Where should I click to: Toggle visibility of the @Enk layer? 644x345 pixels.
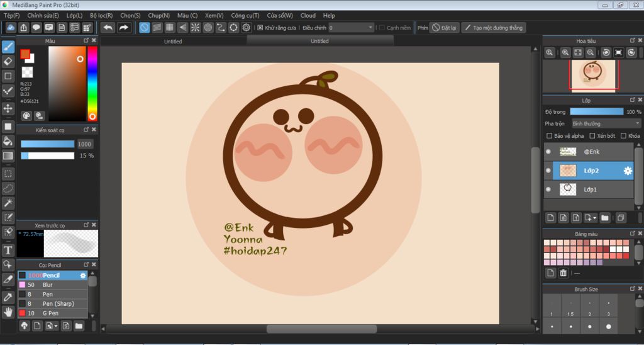(548, 152)
